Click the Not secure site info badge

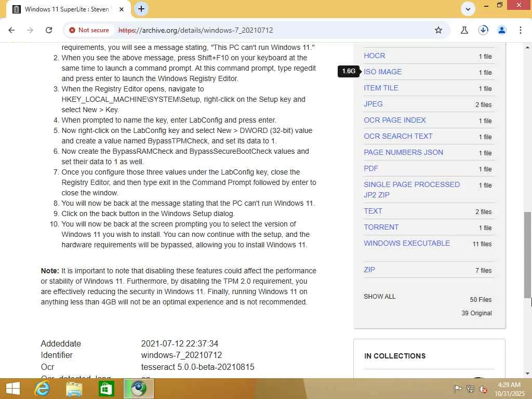pyautogui.click(x=89, y=30)
